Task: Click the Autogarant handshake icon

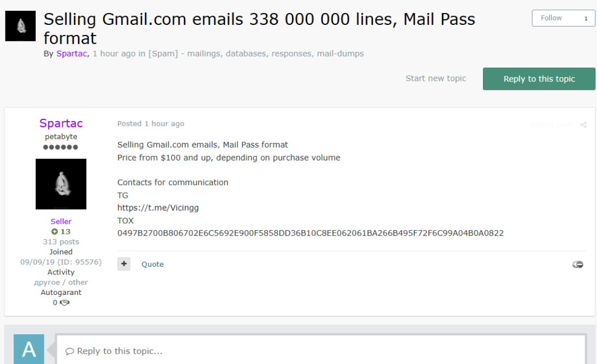Action: coord(64,302)
